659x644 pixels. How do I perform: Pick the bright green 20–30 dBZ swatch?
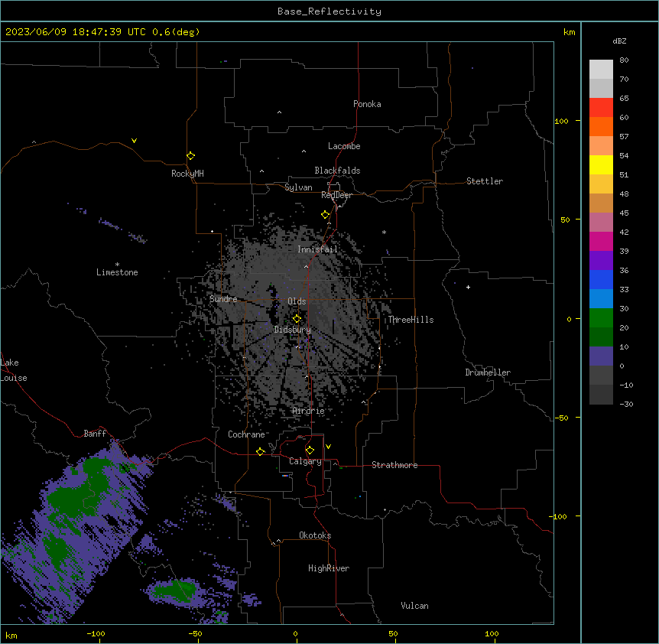click(x=601, y=318)
